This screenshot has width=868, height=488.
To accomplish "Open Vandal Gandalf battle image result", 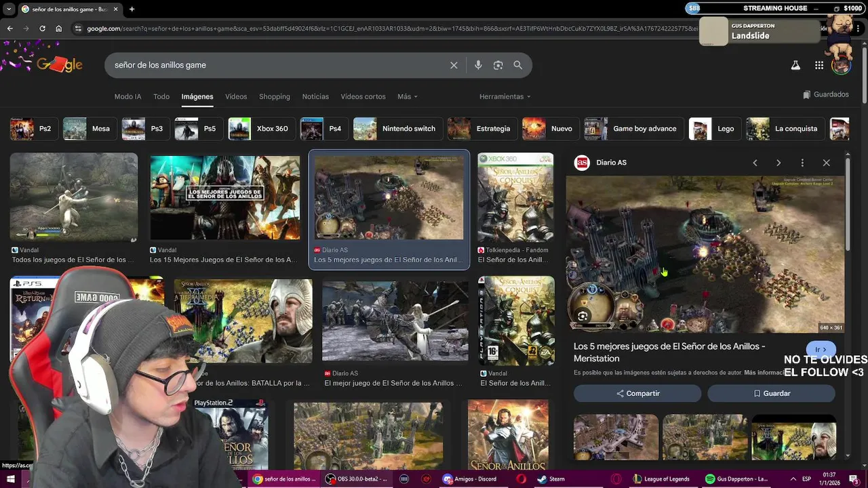I will click(74, 197).
